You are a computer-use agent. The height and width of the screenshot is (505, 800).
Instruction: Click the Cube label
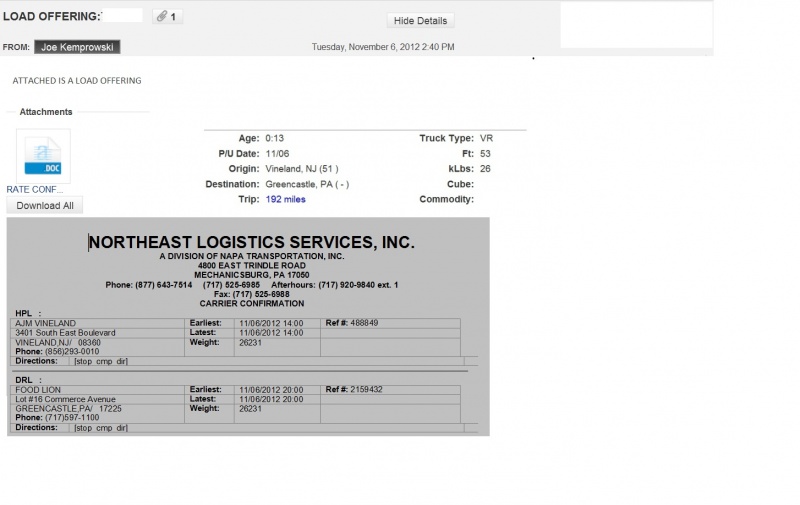460,184
